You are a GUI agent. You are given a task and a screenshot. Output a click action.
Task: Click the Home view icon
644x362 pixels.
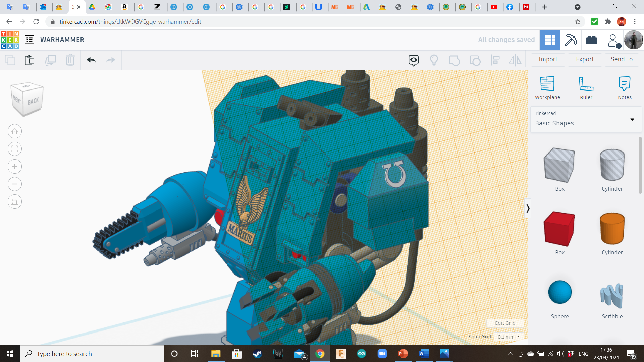[15, 131]
